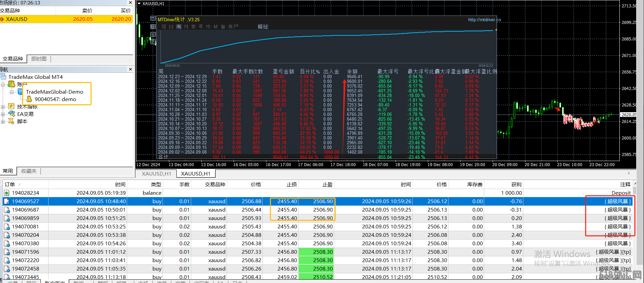Image resolution: width=644 pixels, height=283 pixels.
Task: Click the move icon below MTDriver minimize icon
Action: point(153,27)
